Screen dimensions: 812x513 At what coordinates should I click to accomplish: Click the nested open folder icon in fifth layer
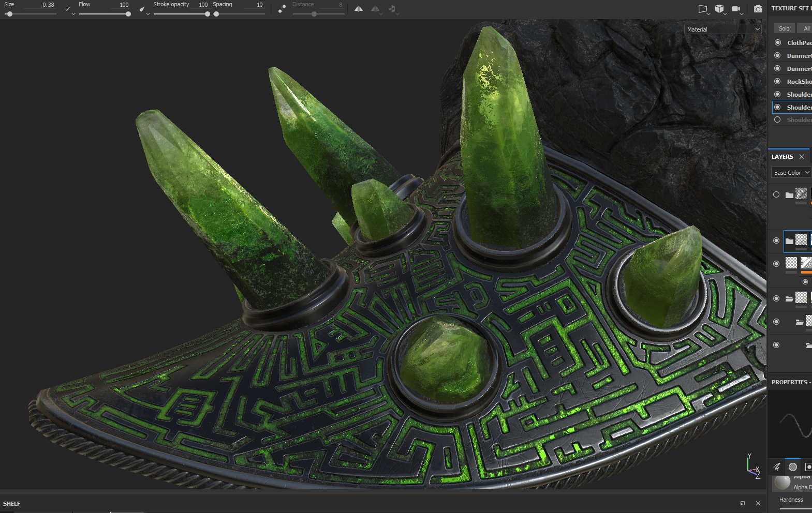[800, 322]
